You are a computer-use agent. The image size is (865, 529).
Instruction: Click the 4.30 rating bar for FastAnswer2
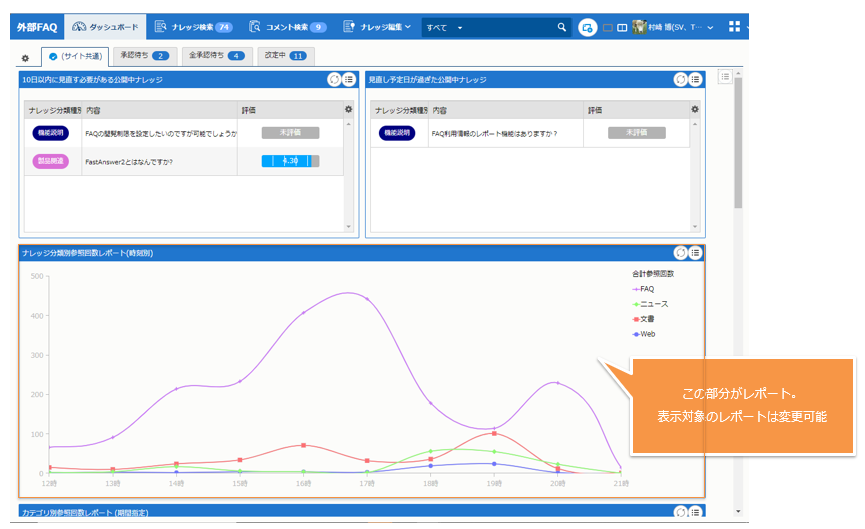click(290, 161)
